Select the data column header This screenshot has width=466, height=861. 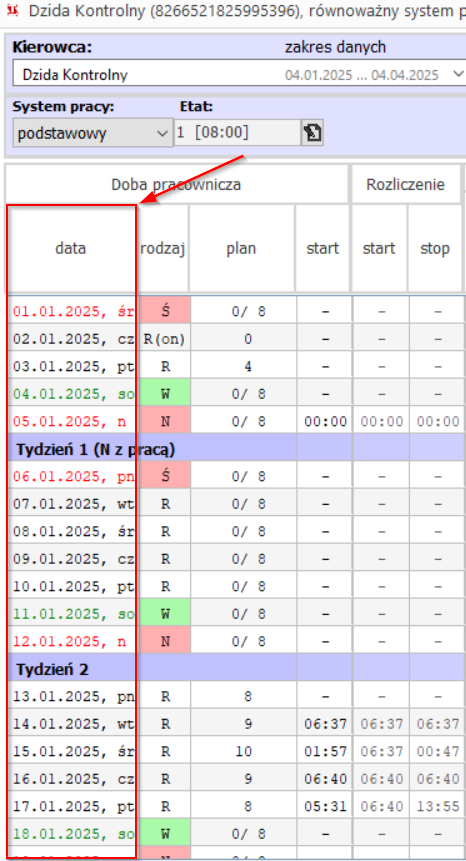pyautogui.click(x=71, y=248)
